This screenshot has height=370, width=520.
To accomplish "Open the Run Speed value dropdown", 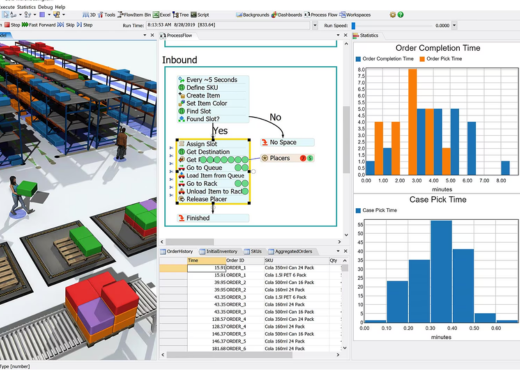I will pyautogui.click(x=454, y=25).
